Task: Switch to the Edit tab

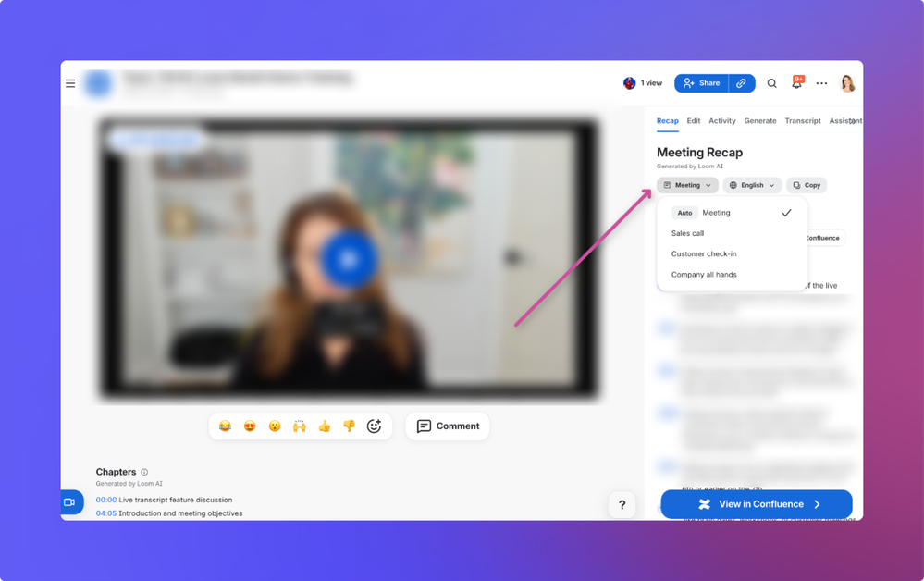Action: [694, 121]
